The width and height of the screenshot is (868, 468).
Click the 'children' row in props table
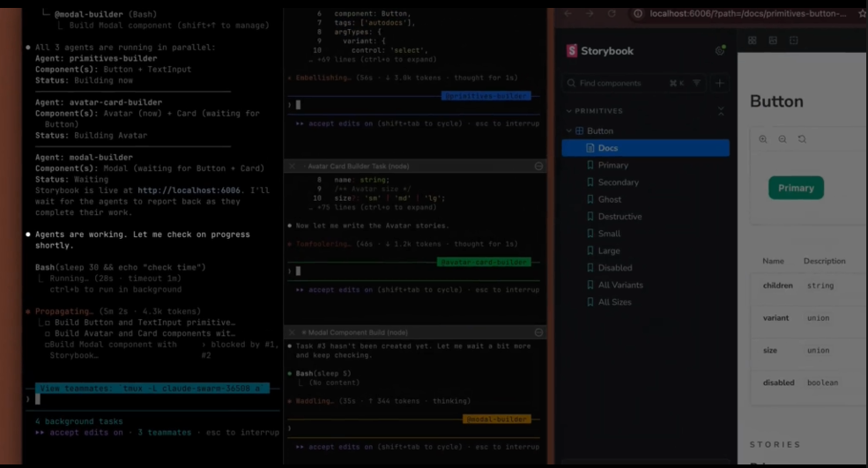(x=809, y=286)
